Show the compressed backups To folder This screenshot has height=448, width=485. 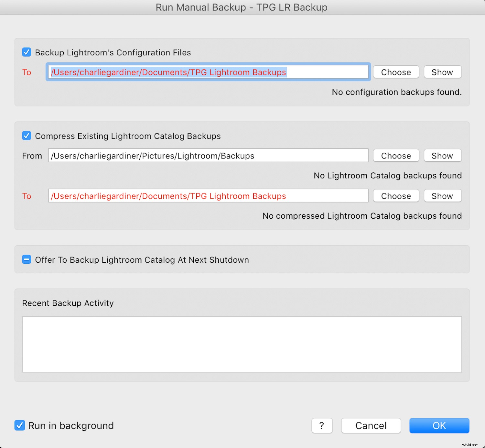point(442,196)
